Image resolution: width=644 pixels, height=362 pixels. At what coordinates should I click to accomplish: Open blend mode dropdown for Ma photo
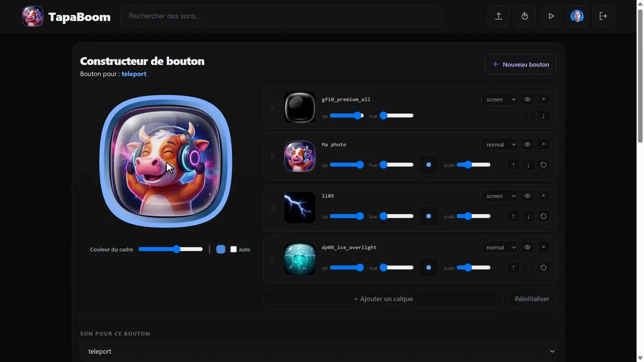pos(500,144)
